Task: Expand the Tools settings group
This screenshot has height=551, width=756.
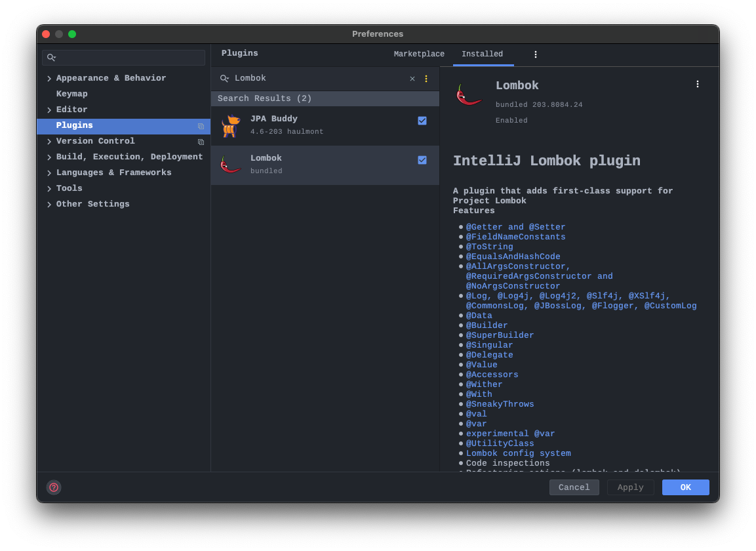Action: point(49,189)
